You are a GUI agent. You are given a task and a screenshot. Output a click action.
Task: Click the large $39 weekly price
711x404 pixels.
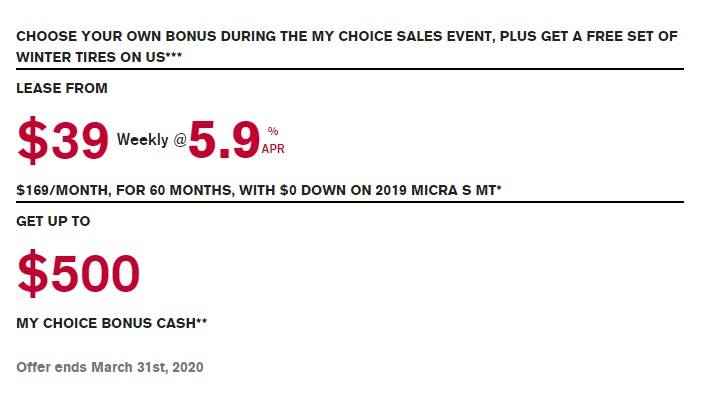pos(63,143)
